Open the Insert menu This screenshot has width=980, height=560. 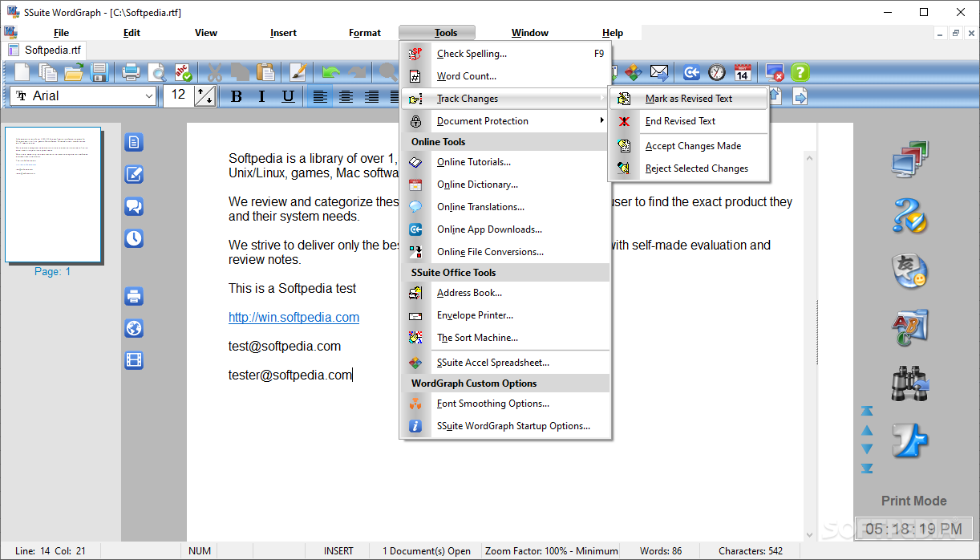click(x=283, y=33)
